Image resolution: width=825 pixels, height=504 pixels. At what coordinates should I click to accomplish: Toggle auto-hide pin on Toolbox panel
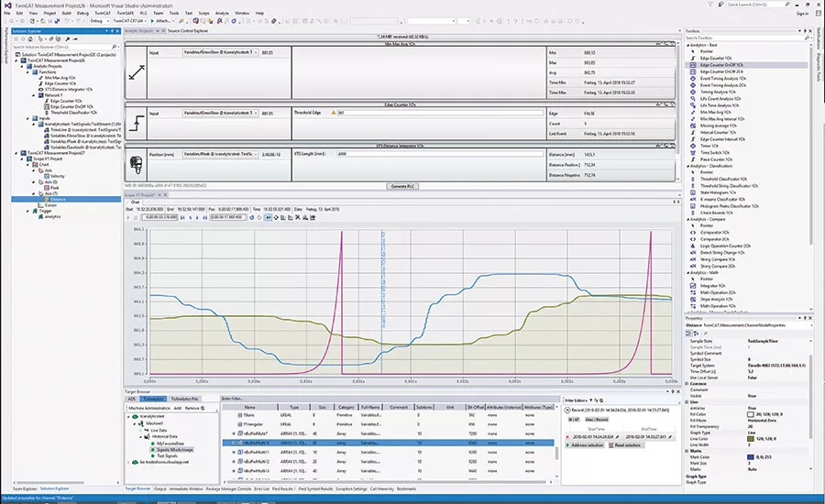click(805, 31)
